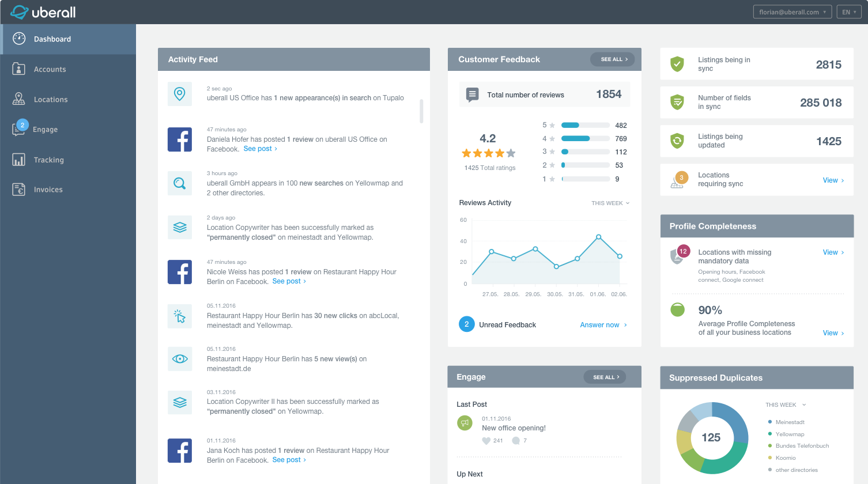Click the heart likes icon under last post

click(486, 441)
